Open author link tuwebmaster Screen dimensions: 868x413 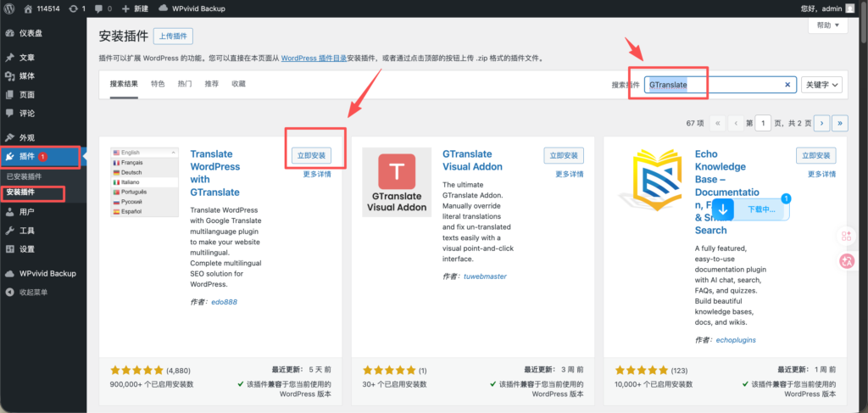pos(485,276)
